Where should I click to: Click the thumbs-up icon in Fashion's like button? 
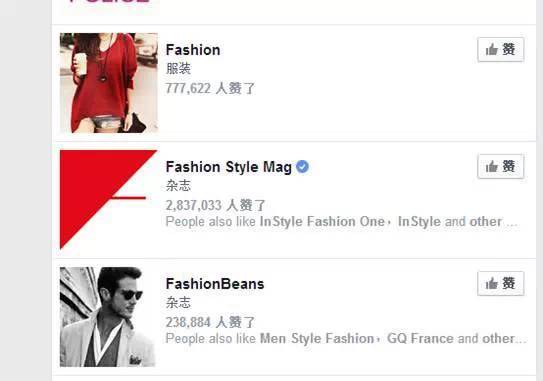(491, 50)
